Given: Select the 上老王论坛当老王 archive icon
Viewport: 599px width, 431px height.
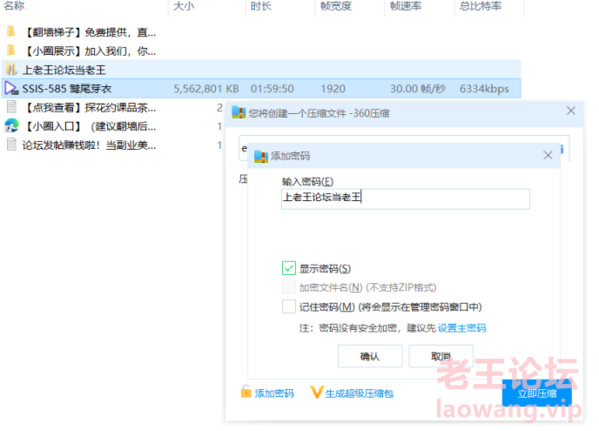Looking at the screenshot, I should tap(11, 70).
